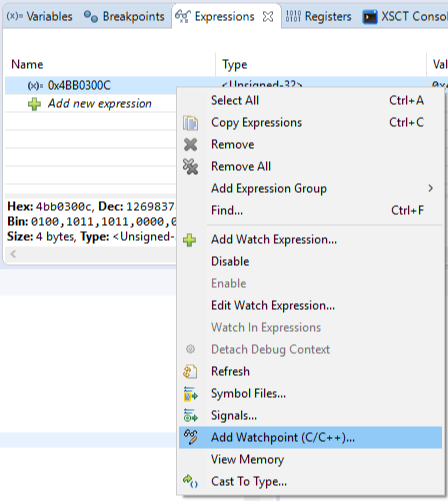Viewport: 448px width, 501px height.
Task: Choose Add Watch Expression... entry
Action: 310,239
